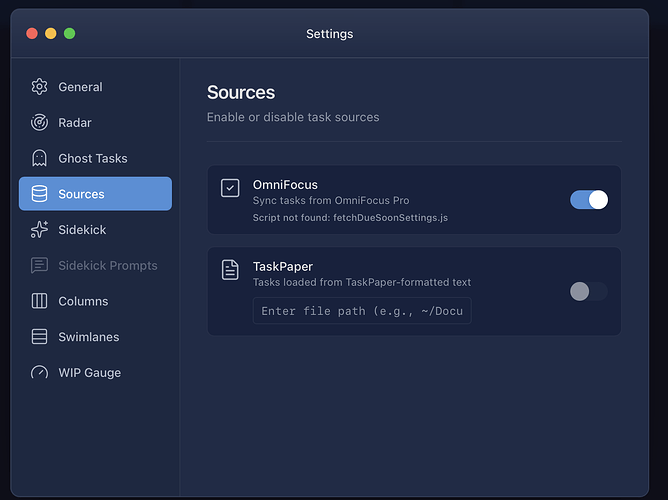Enable the TaskPaper source toggle
Screen dimensions: 668x500
(588, 292)
